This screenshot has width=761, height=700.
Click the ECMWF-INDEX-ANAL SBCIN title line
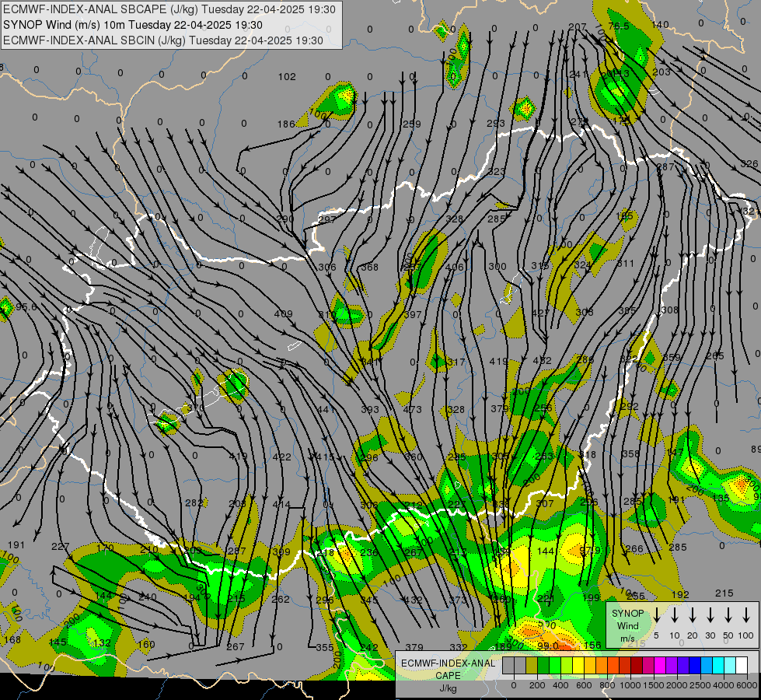(x=163, y=40)
